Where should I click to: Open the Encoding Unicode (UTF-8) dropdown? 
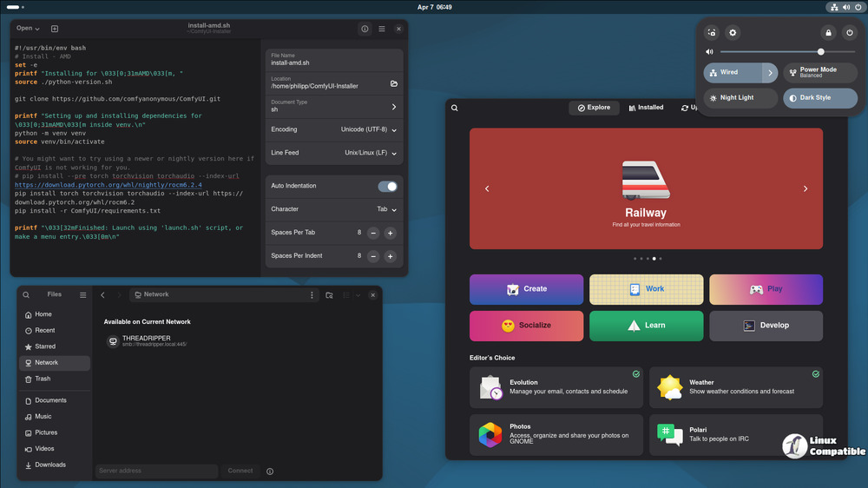pyautogui.click(x=369, y=129)
